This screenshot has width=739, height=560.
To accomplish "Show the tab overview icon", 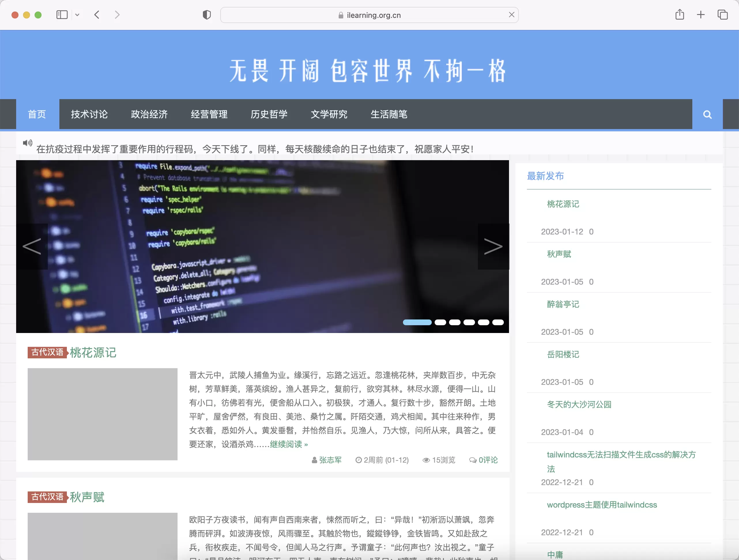I will (x=722, y=15).
